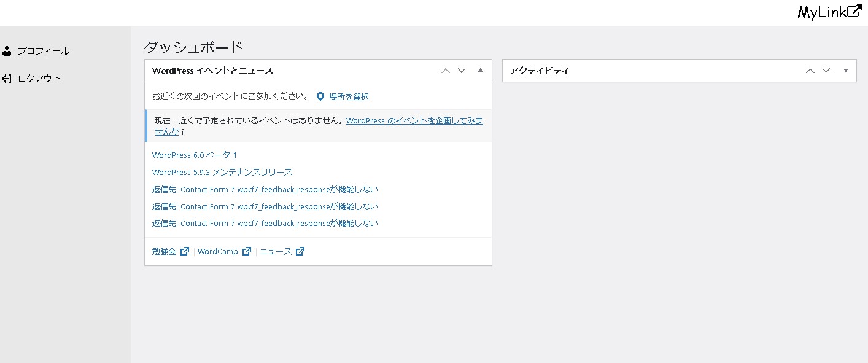868x363 pixels.
Task: Open the WordPress 6.0 ベータ 1 news link
Action: 194,155
